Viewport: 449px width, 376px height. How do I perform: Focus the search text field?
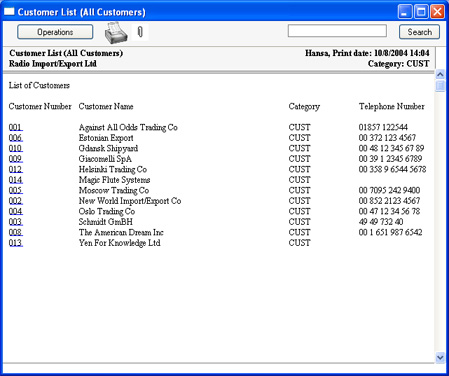[337, 31]
